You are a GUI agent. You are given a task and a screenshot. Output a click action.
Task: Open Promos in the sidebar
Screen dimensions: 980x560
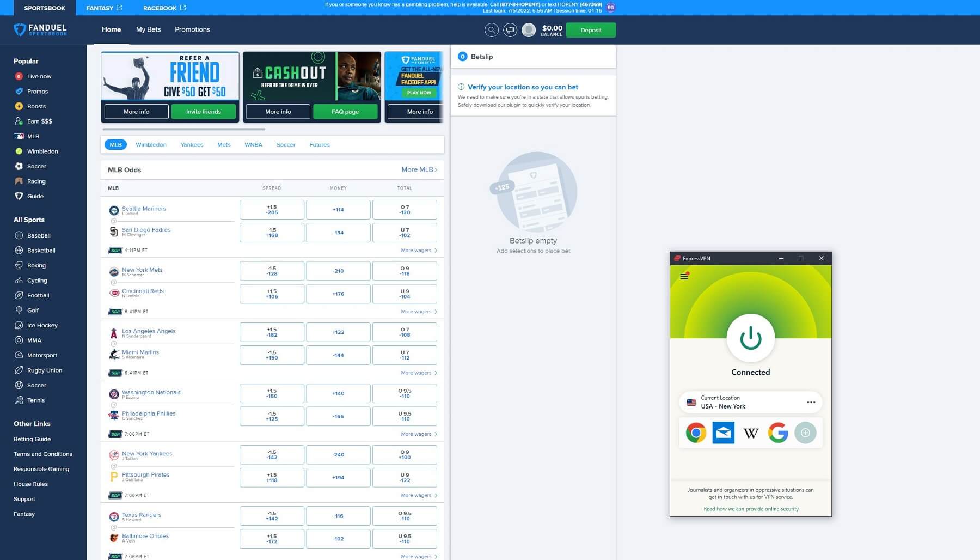pyautogui.click(x=32, y=92)
